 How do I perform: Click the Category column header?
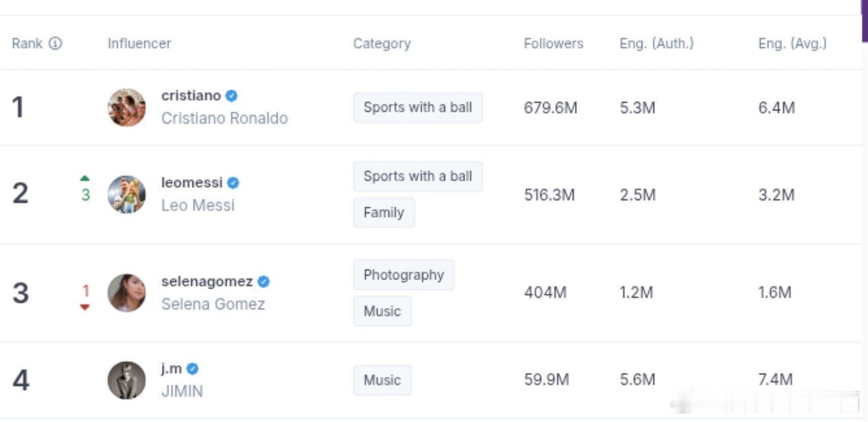[x=382, y=44]
